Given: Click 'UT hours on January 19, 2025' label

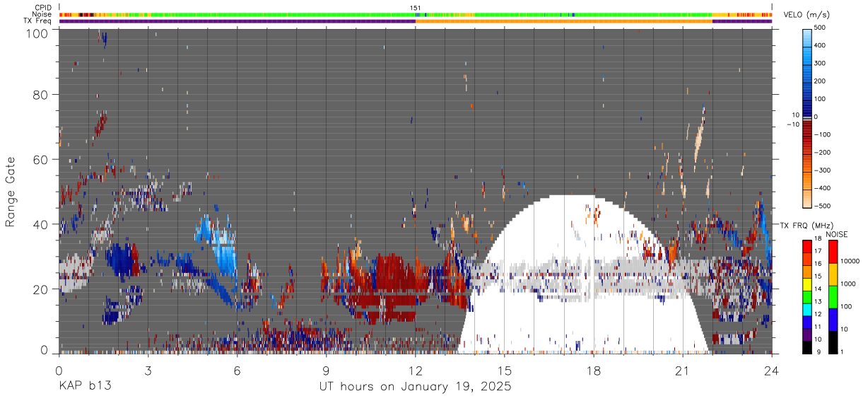Looking at the screenshot, I should 415,387.
